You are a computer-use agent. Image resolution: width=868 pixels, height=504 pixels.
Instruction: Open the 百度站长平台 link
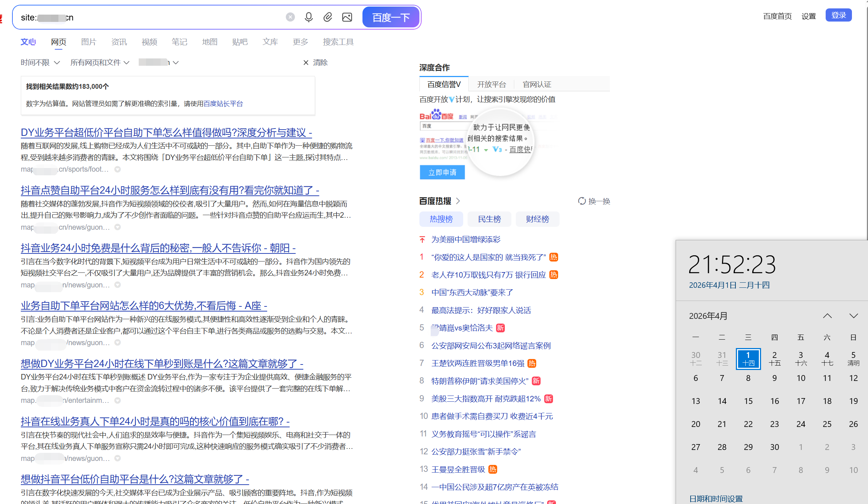coord(223,103)
